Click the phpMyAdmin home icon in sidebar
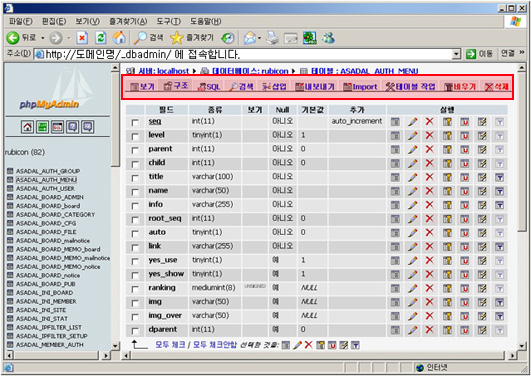531x376 pixels. click(27, 127)
